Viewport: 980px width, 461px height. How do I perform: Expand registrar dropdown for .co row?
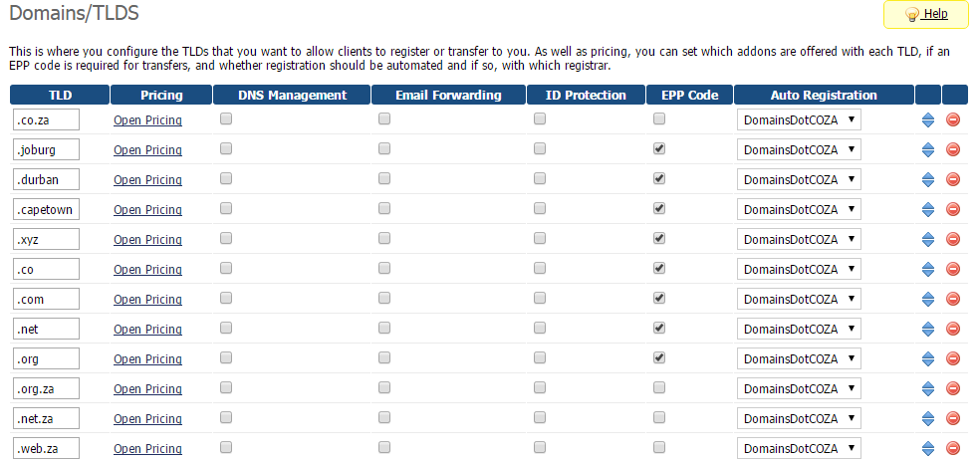pyautogui.click(x=799, y=269)
